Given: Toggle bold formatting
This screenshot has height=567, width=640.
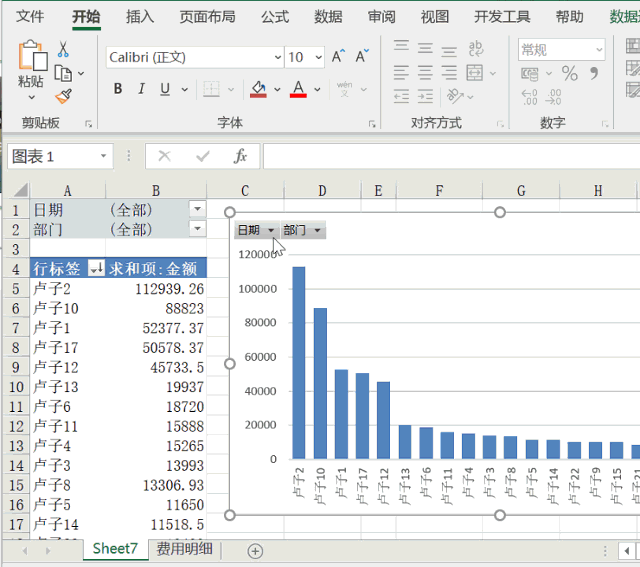Looking at the screenshot, I should pyautogui.click(x=118, y=89).
